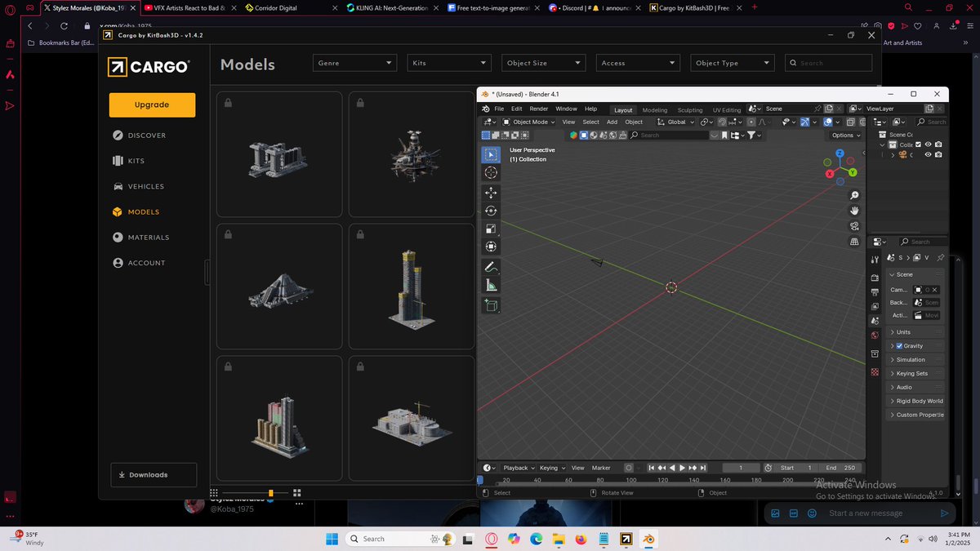Open Materials in Cargo sidebar
The image size is (980, 551).
(140, 238)
